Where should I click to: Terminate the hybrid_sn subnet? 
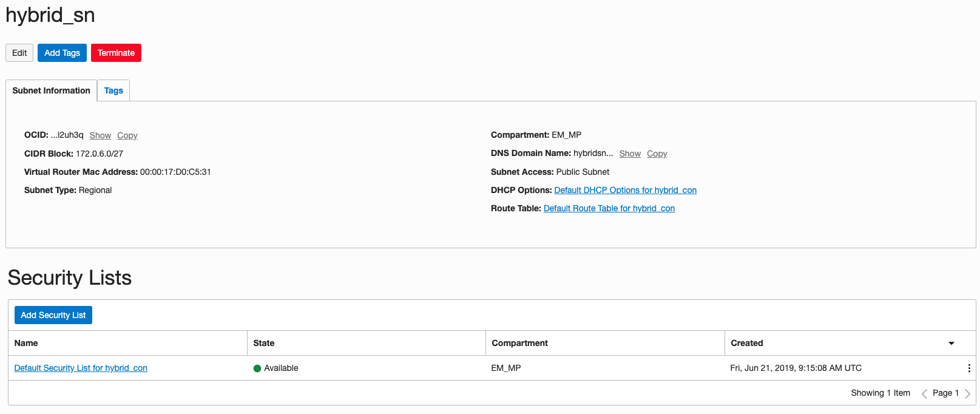(x=116, y=53)
